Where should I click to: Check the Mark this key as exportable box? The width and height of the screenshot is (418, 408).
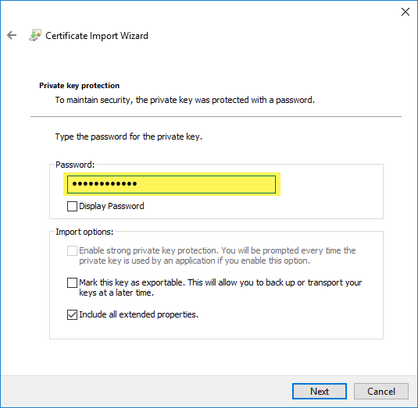pos(72,283)
